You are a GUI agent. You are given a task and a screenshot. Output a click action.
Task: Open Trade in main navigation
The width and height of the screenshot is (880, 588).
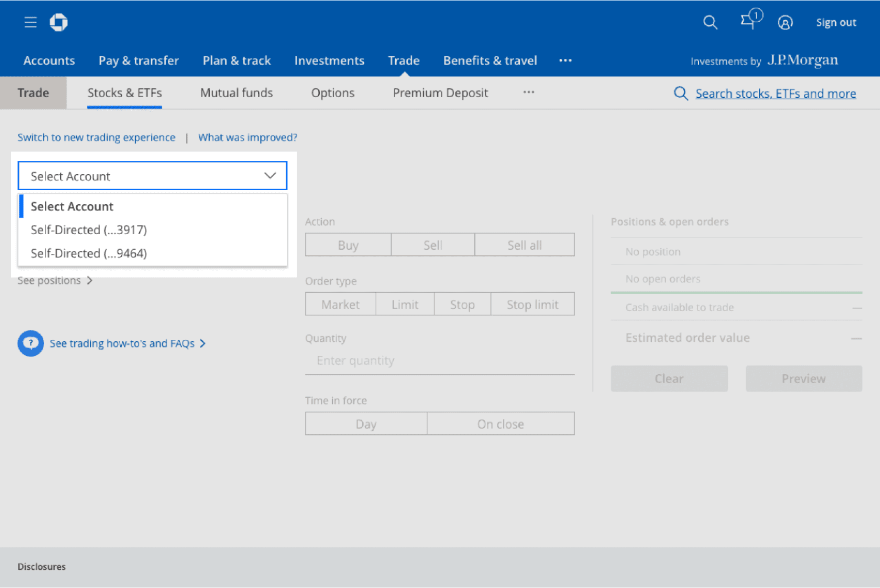point(404,60)
